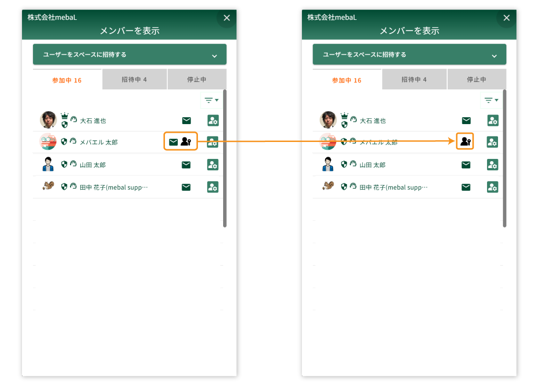Viewport: 553px width, 392px height.
Task: Open user settings for 田中 花子 in left panel
Action: point(213,187)
